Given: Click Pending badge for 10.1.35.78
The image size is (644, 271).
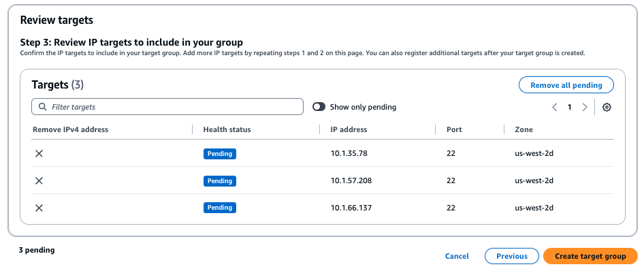Looking at the screenshot, I should [x=220, y=154].
